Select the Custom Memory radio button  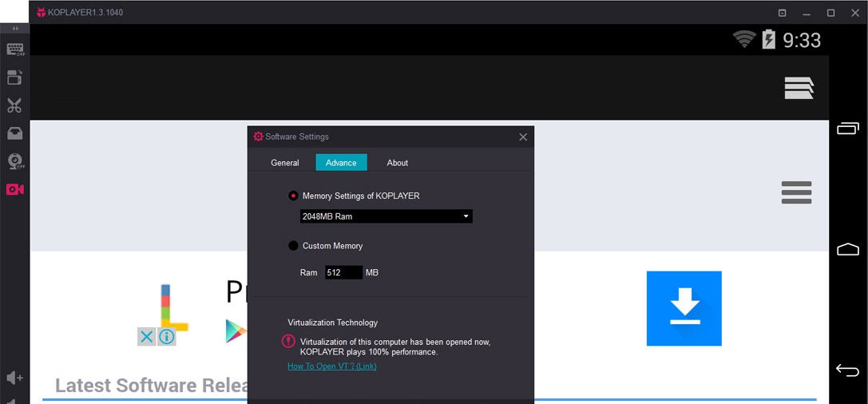(x=293, y=246)
